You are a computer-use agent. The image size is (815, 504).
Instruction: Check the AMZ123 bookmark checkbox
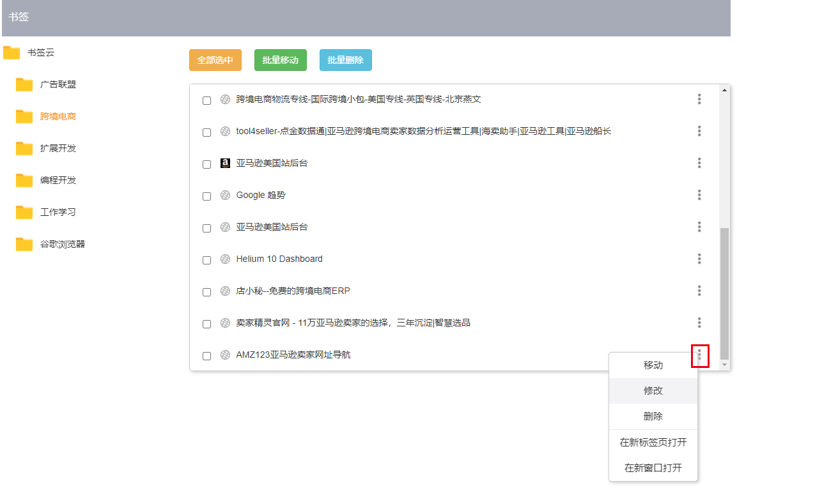(206, 356)
